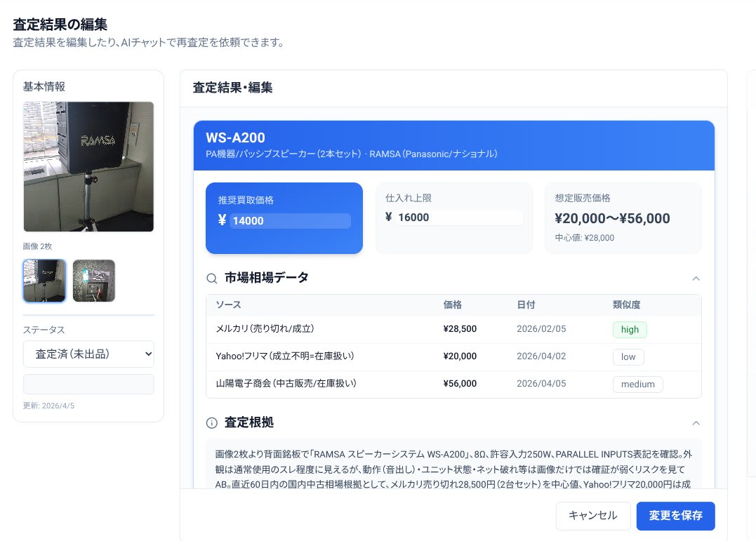Collapse the 市場相場データ section chevron
This screenshot has height=541, width=756.
click(x=696, y=278)
